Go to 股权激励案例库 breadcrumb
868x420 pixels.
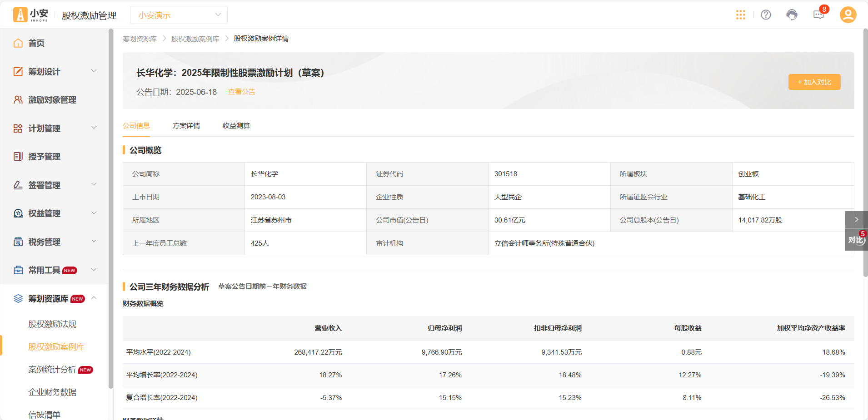(x=195, y=39)
